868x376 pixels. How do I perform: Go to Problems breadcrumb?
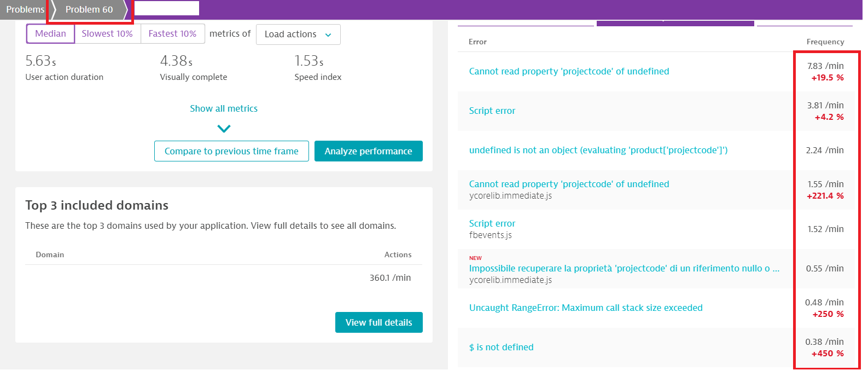(x=25, y=10)
